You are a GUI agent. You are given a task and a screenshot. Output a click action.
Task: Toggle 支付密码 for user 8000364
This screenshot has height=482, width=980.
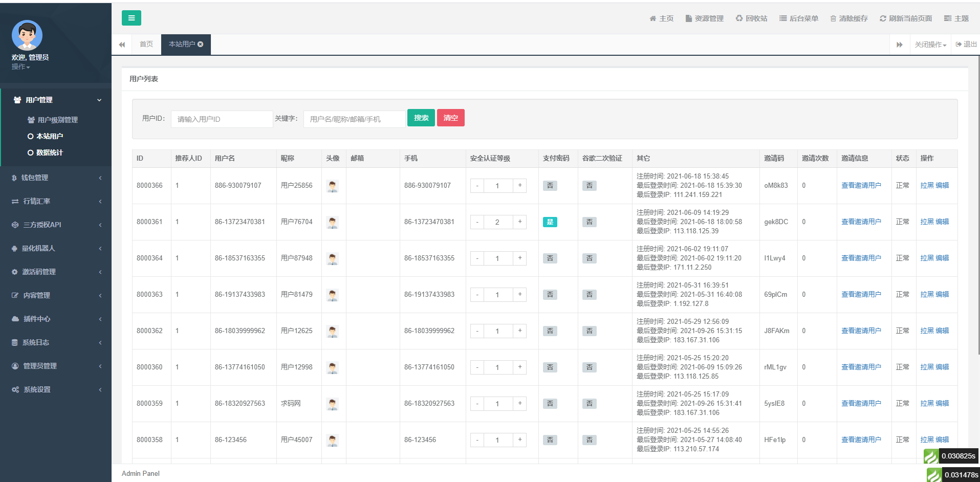(550, 258)
